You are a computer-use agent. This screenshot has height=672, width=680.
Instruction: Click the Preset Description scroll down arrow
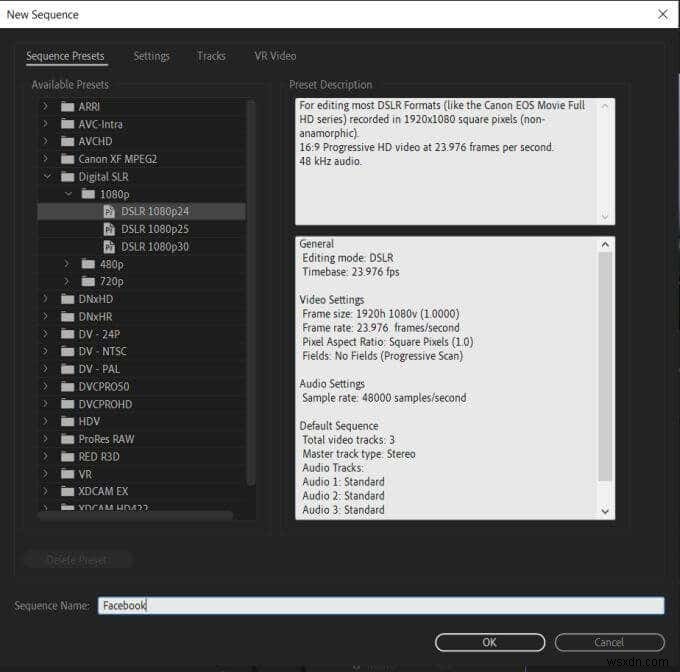pos(605,216)
